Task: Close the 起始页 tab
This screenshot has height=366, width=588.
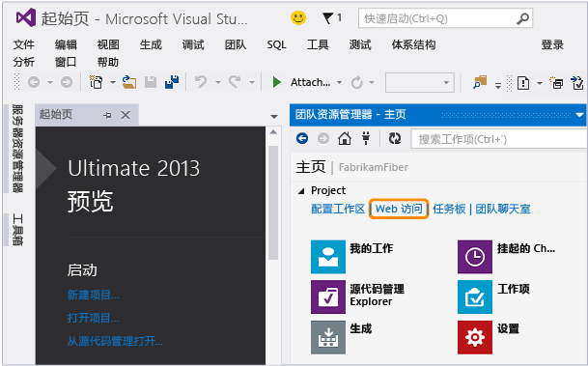Action: coord(126,115)
